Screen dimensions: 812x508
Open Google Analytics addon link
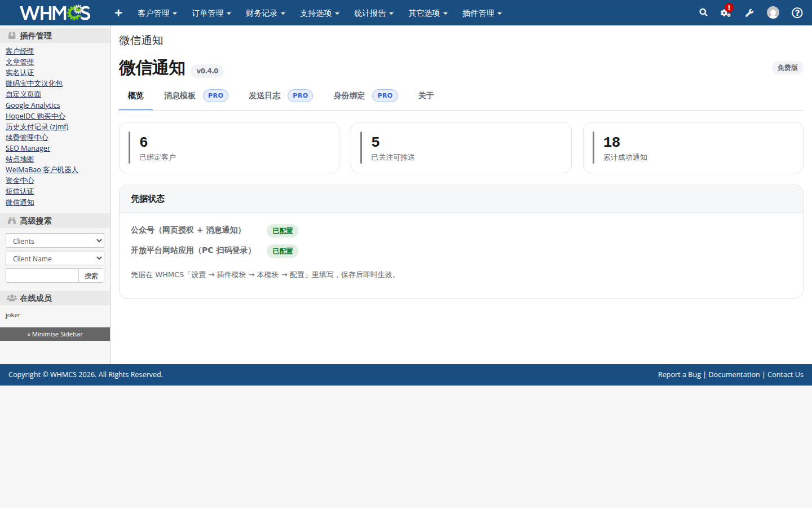33,105
